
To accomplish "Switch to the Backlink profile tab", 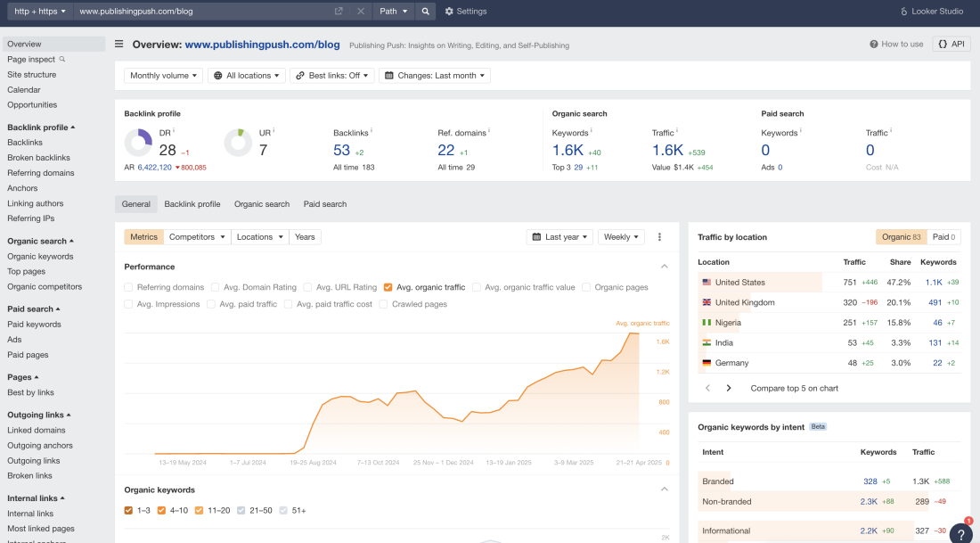I will [x=192, y=204].
